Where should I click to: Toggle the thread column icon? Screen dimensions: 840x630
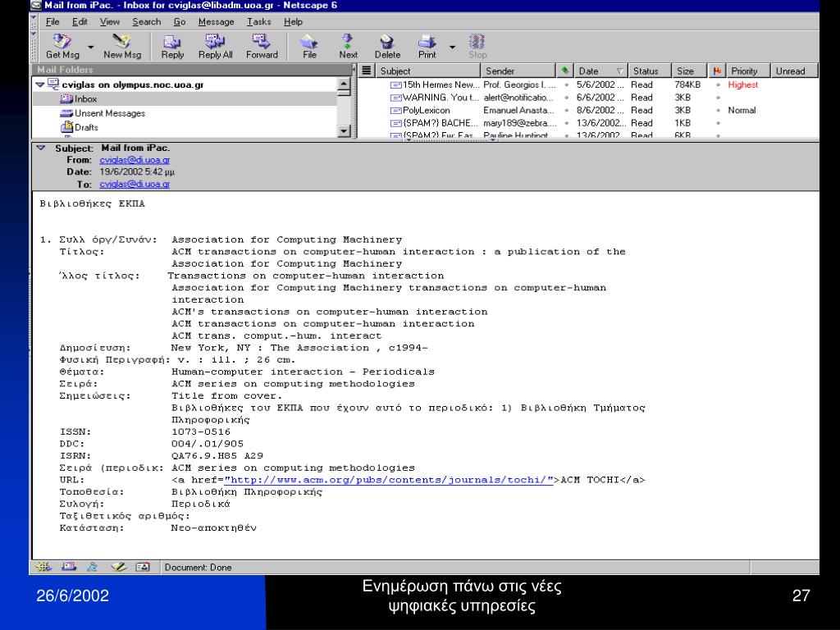[367, 71]
